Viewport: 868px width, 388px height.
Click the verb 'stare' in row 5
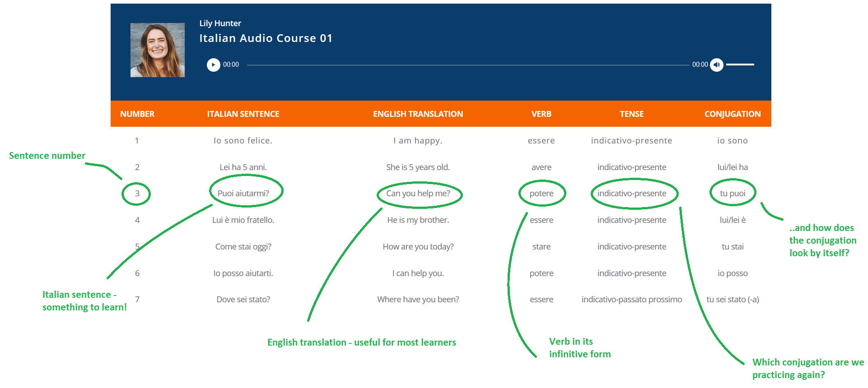[541, 247]
